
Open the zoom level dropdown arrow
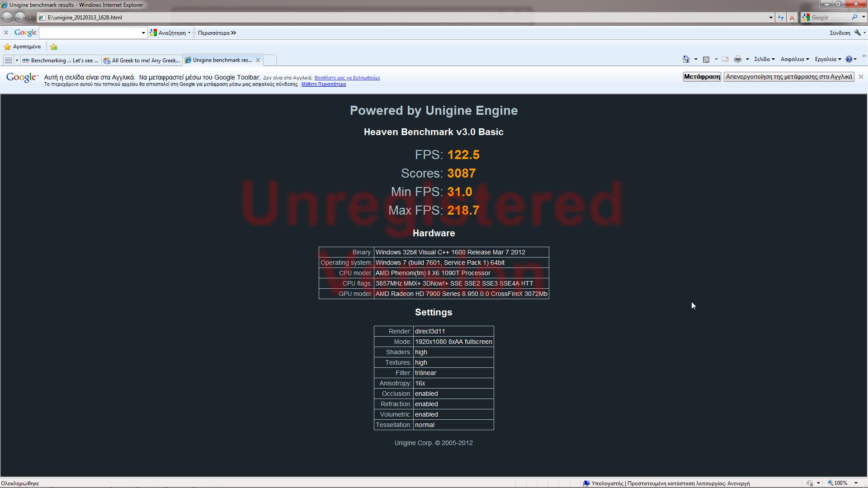pos(856,483)
